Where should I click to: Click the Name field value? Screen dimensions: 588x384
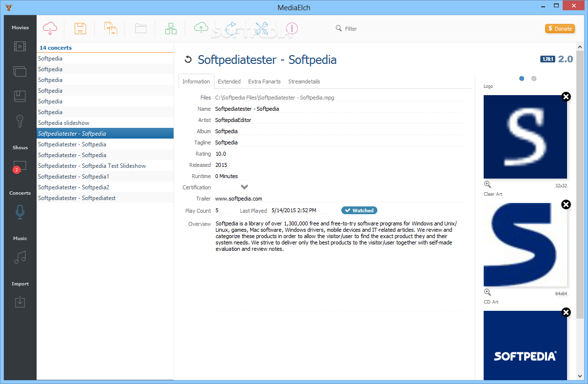[340, 109]
